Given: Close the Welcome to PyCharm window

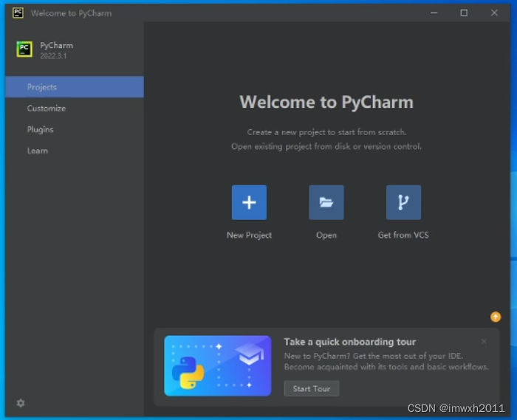Looking at the screenshot, I should tap(494, 13).
